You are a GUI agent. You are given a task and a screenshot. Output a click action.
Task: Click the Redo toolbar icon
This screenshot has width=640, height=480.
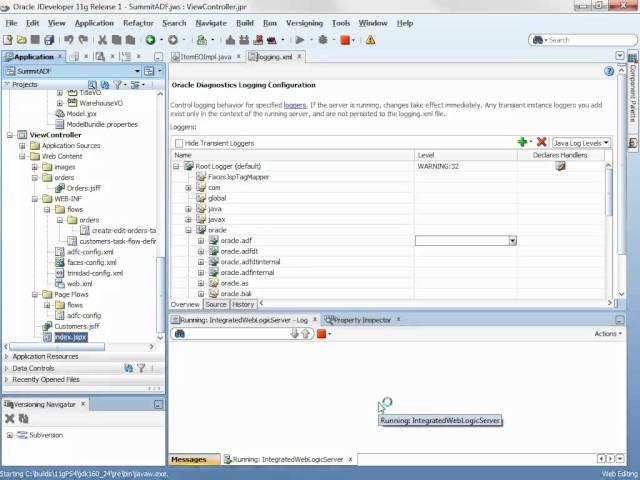[83, 40]
